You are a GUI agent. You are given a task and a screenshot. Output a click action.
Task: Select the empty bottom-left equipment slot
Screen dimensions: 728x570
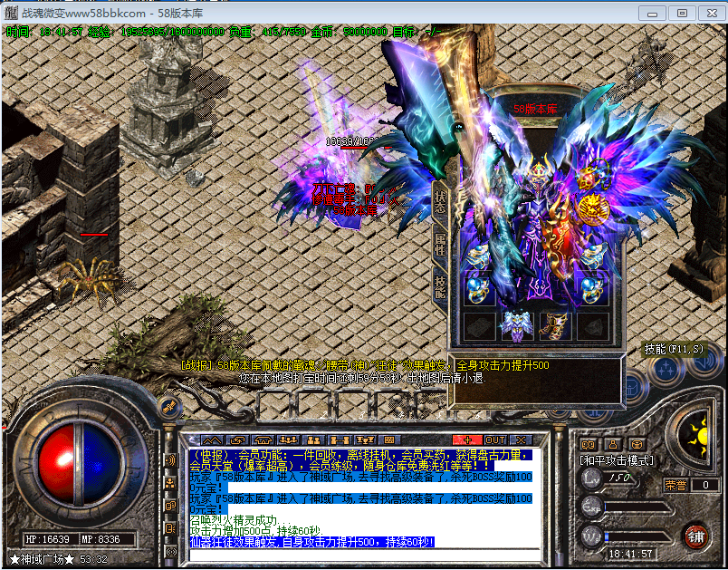479,326
